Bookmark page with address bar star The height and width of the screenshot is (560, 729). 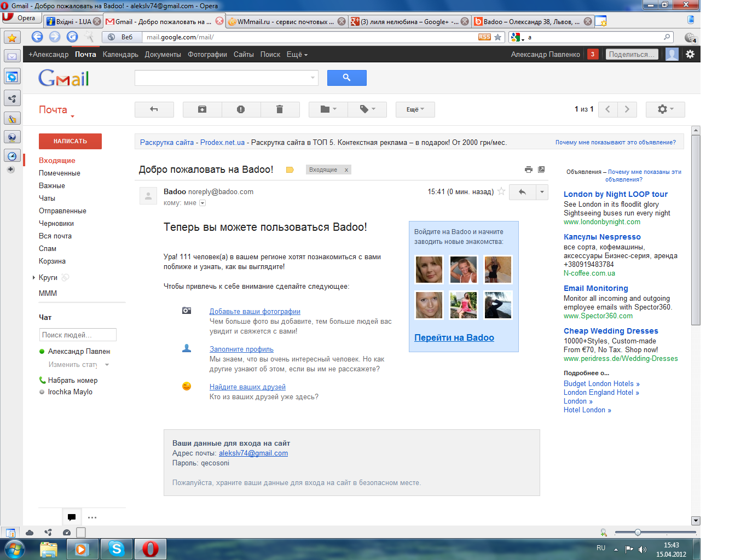point(497,37)
